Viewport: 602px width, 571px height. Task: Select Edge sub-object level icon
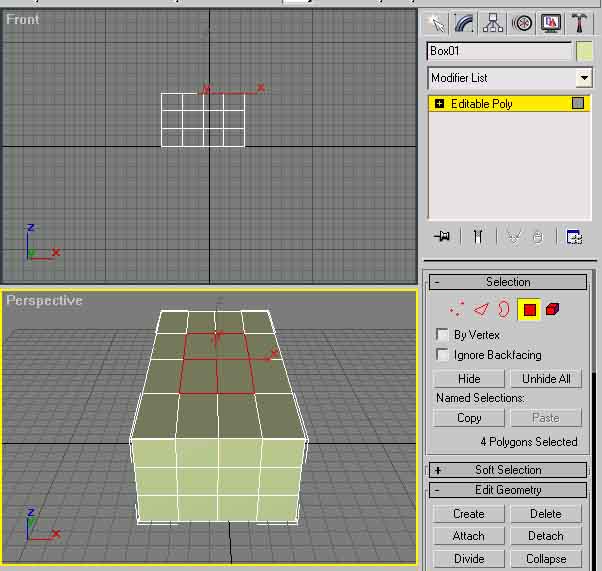[480, 310]
